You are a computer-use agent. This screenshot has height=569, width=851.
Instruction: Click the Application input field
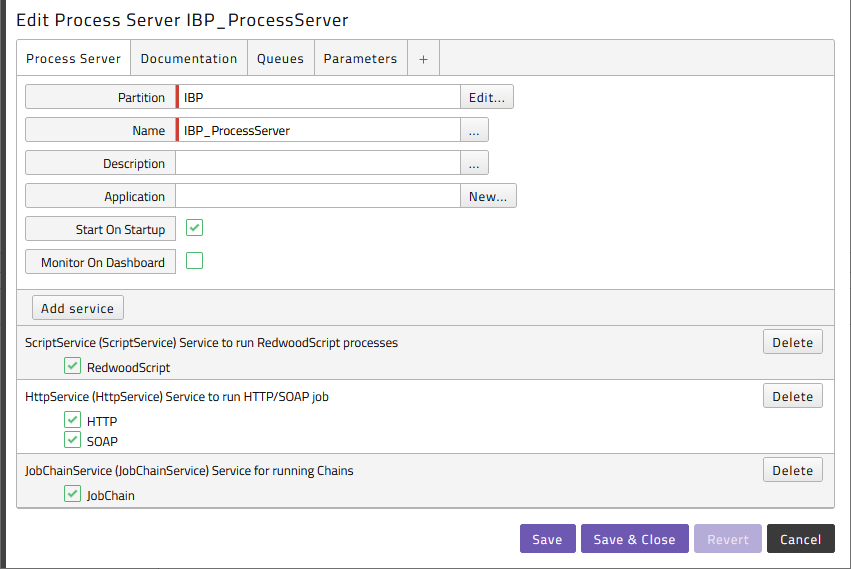(x=319, y=196)
